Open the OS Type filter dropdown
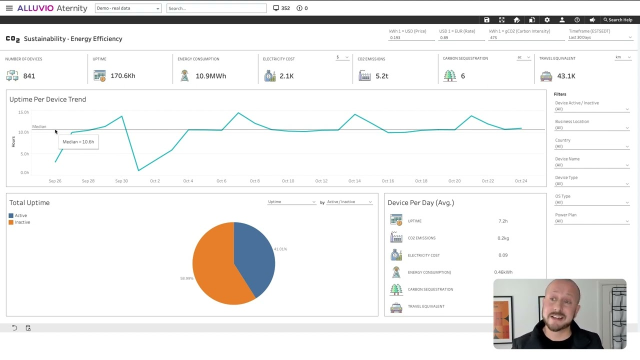The height and width of the screenshot is (360, 640). pyautogui.click(x=592, y=202)
